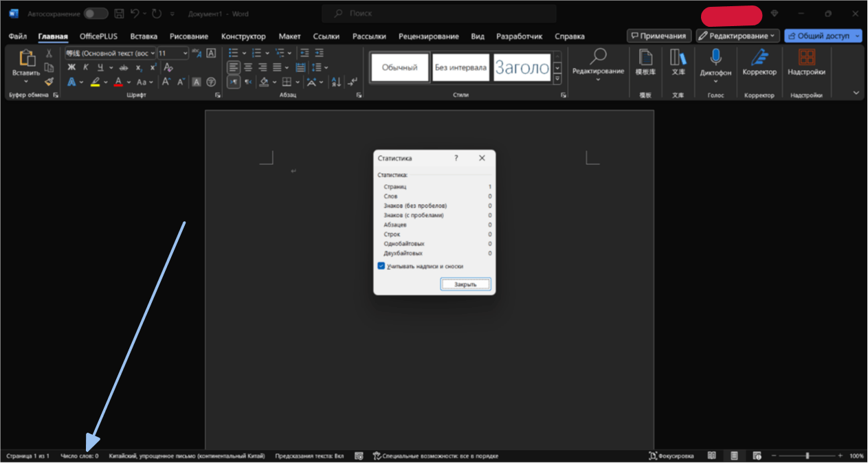This screenshot has height=463, width=868.
Task: Click the Paste (Вставить) clipboard icon
Action: pos(26,58)
